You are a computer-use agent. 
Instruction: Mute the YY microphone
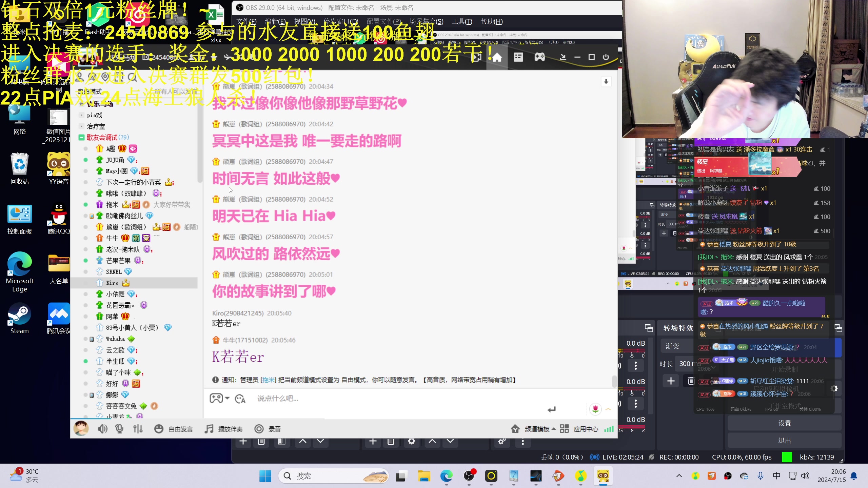tap(119, 429)
